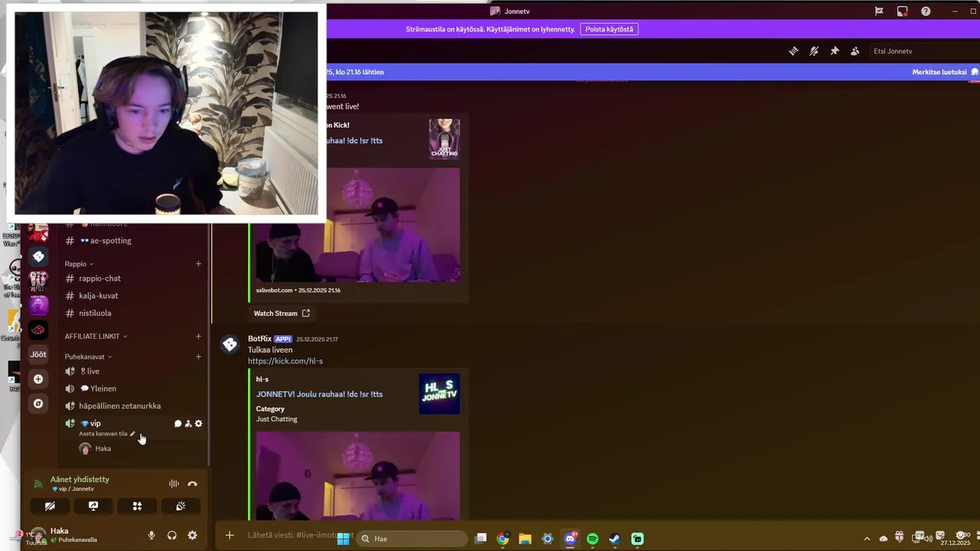Viewport: 980px width, 551px height.
Task: Toggle the member list icon
Action: (854, 51)
